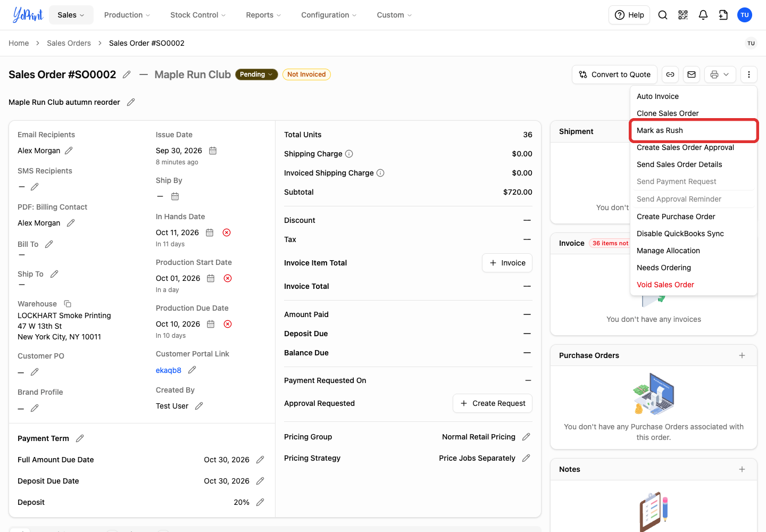Change the Pending status dropdown
766x532 pixels.
pos(256,74)
